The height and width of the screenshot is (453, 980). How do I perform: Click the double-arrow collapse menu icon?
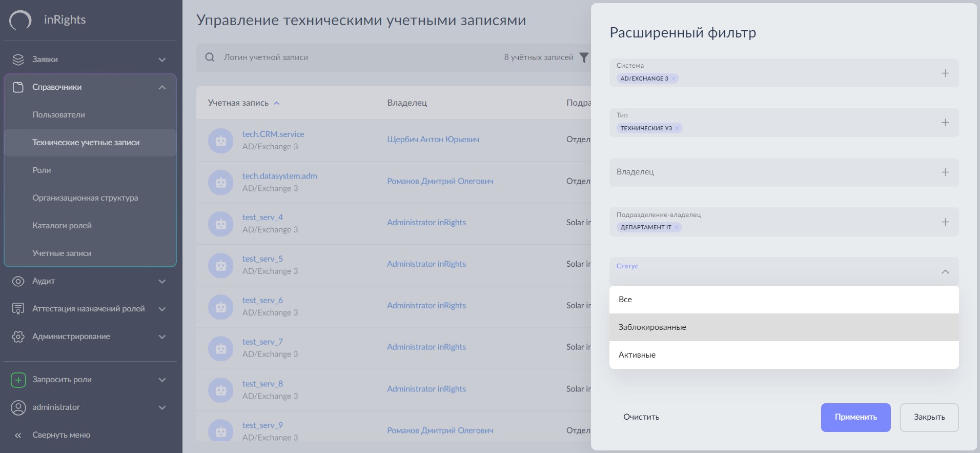tap(18, 435)
